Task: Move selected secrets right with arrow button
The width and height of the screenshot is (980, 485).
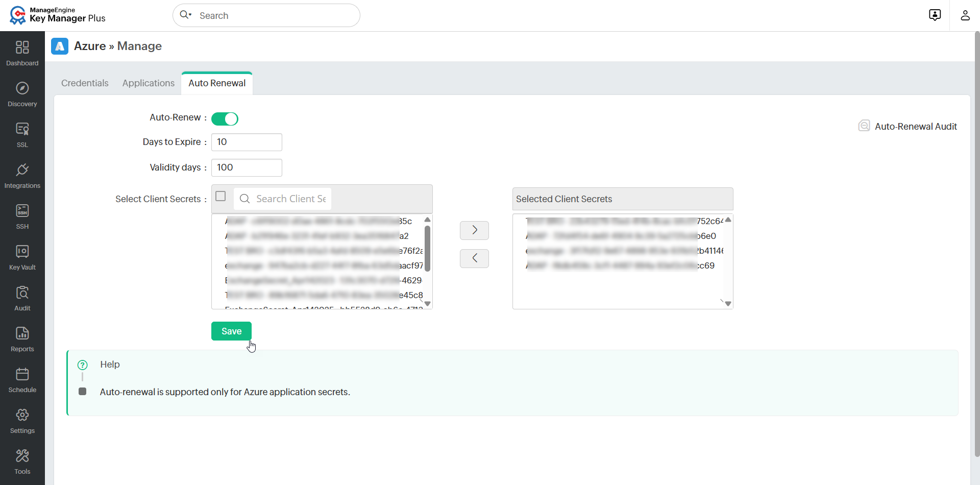Action: pyautogui.click(x=474, y=230)
